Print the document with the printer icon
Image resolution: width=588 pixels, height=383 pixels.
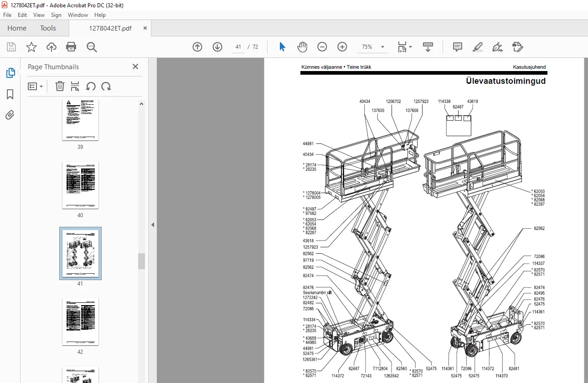pyautogui.click(x=71, y=47)
